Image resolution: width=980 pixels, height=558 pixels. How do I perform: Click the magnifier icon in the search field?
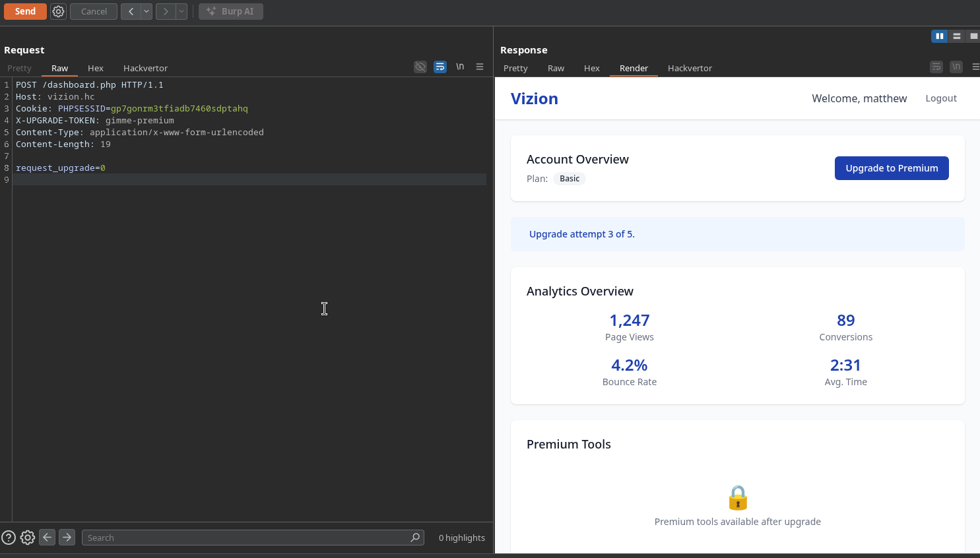pyautogui.click(x=415, y=538)
